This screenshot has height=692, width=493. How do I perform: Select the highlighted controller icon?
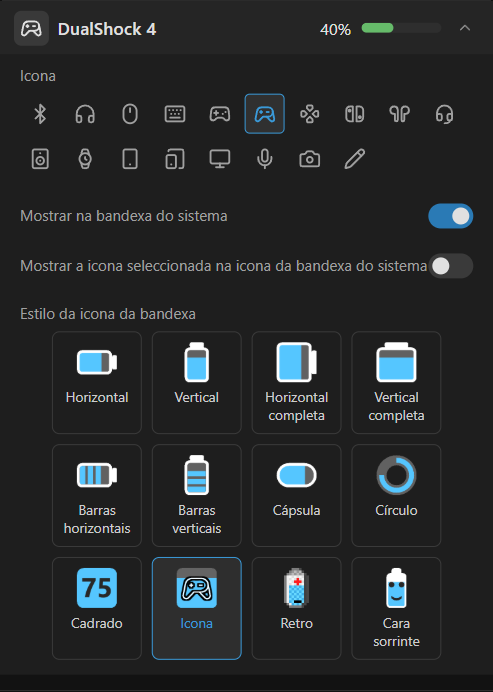(265, 114)
